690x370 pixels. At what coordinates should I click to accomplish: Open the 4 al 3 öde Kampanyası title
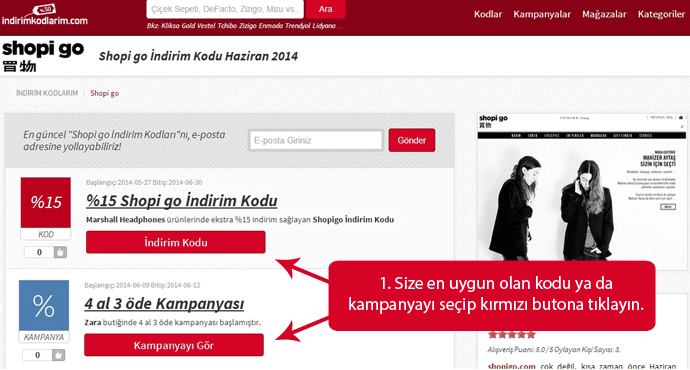164,304
